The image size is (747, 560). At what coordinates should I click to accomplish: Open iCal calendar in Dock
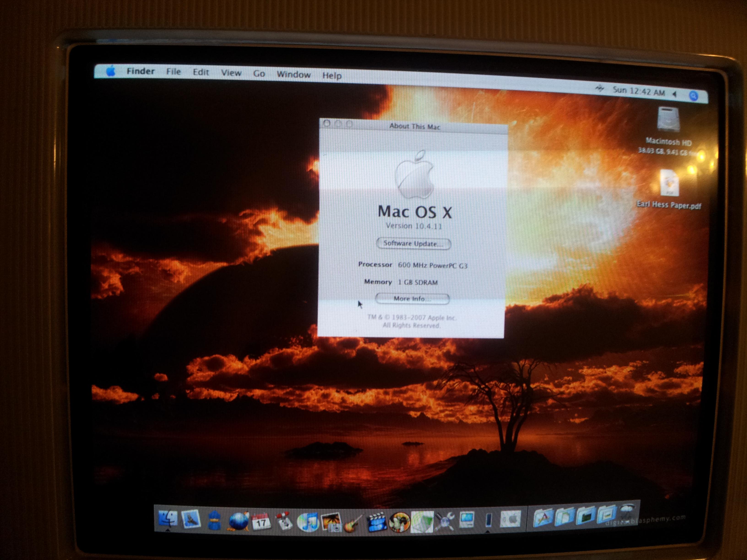click(x=261, y=522)
